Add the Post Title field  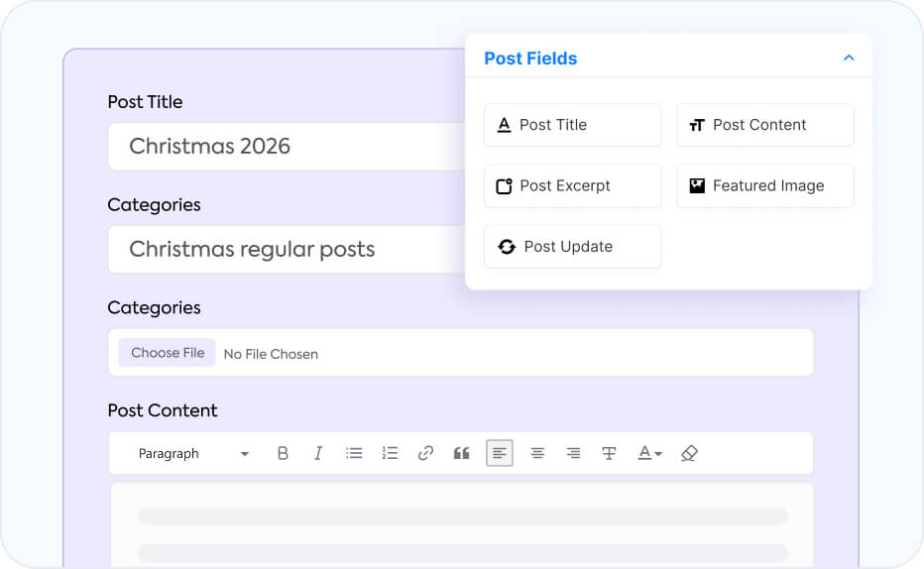click(x=572, y=125)
